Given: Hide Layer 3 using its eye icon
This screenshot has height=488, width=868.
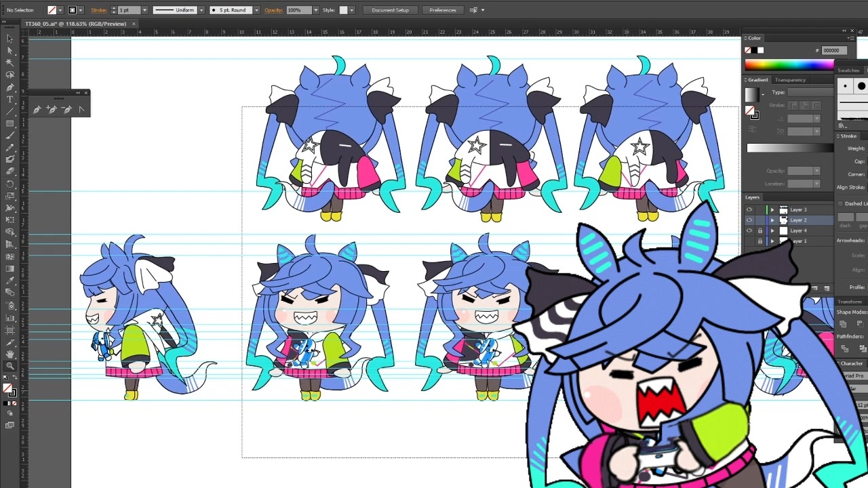Looking at the screenshot, I should click(749, 209).
